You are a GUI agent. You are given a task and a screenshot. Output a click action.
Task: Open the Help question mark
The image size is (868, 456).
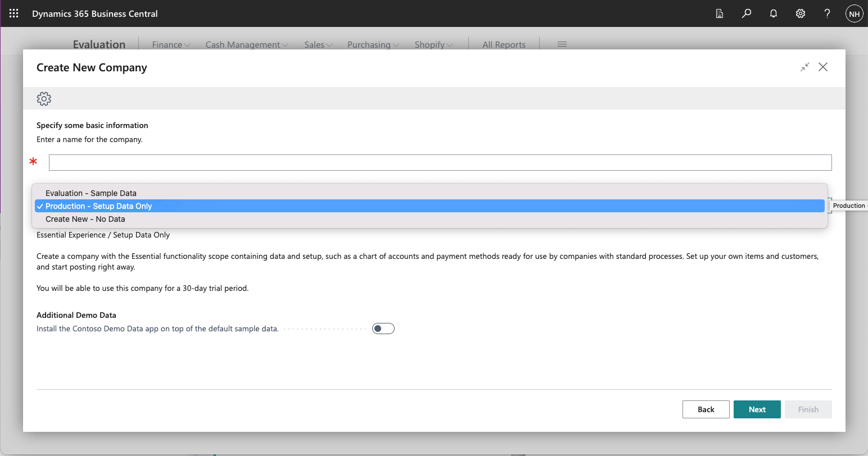[827, 13]
